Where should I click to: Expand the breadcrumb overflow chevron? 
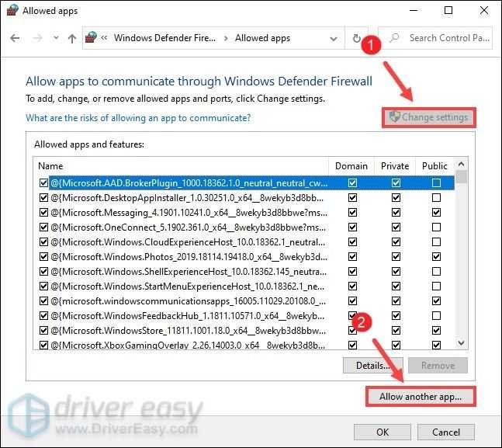click(x=104, y=38)
